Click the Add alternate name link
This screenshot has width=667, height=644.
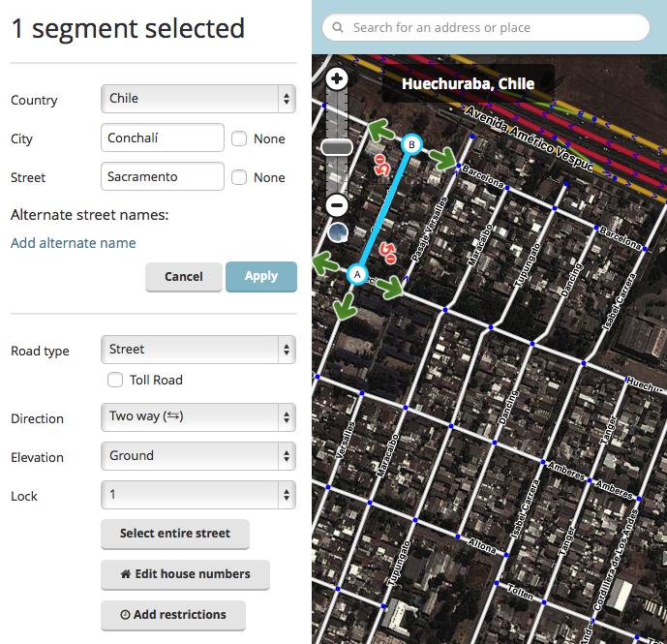(74, 243)
